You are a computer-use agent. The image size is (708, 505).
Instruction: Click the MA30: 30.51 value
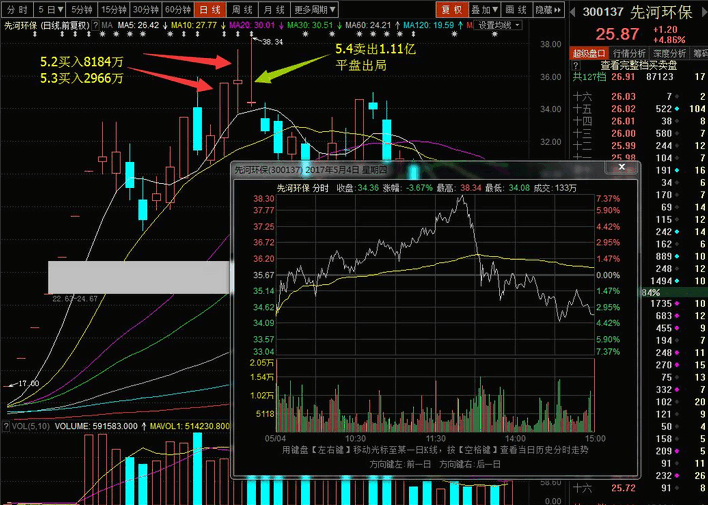point(310,25)
